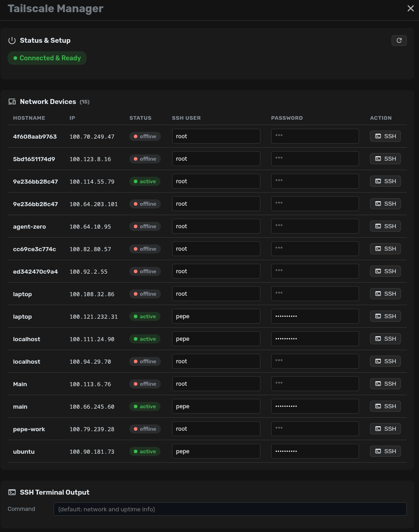This screenshot has height=532, width=419.
Task: Focus password field for laptop 100.121.232.31
Action: click(x=315, y=316)
